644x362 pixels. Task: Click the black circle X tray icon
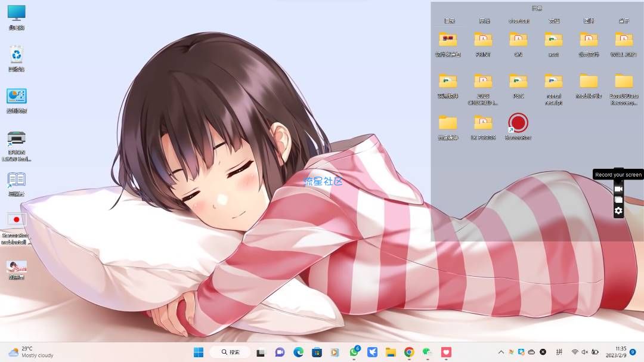(x=543, y=352)
